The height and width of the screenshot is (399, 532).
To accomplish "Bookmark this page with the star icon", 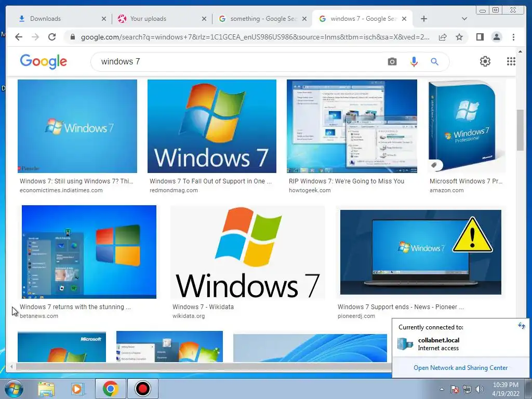I will (459, 37).
